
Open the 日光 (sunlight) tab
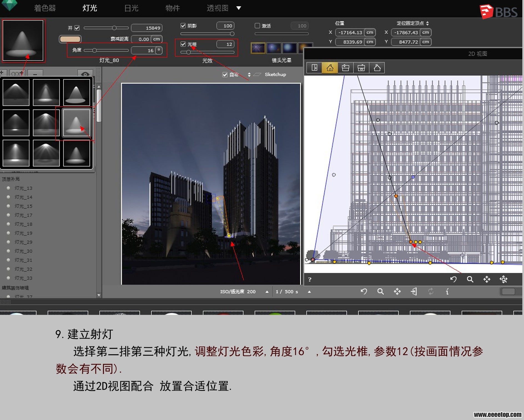pyautogui.click(x=131, y=8)
